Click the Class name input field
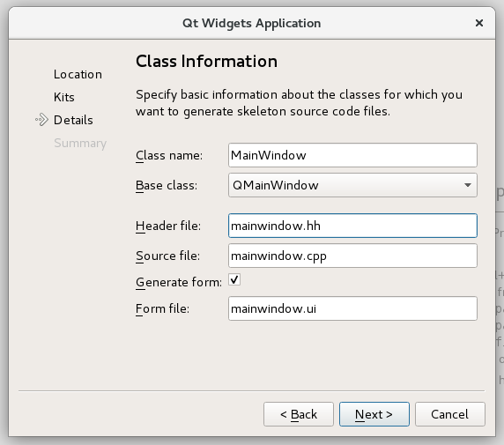This screenshot has width=504, height=445. pos(352,155)
